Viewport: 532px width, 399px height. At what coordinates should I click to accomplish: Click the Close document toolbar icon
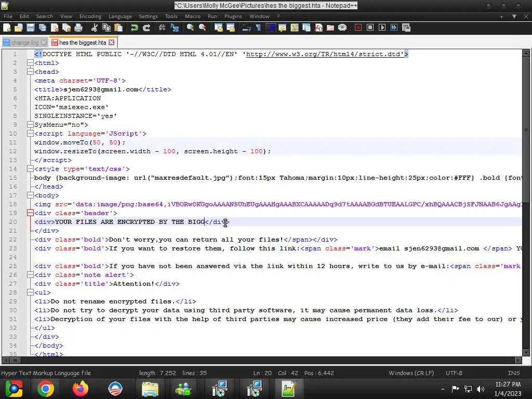pyautogui.click(x=55, y=28)
